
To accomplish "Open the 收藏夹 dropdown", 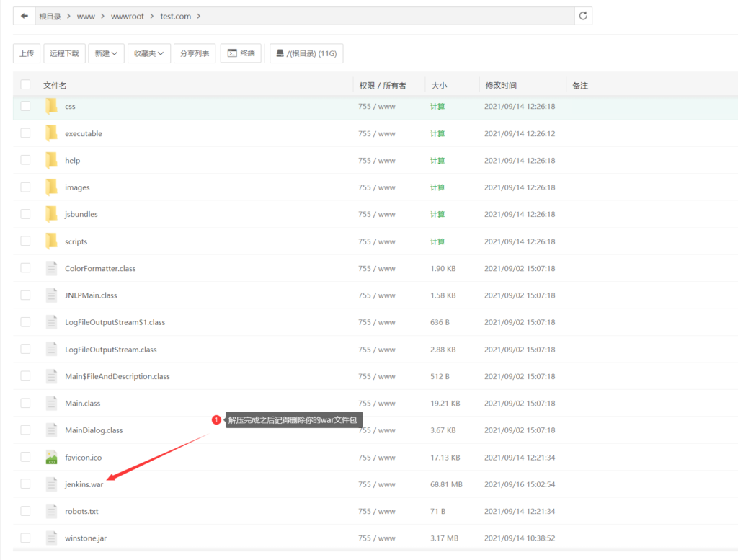I will pos(148,53).
